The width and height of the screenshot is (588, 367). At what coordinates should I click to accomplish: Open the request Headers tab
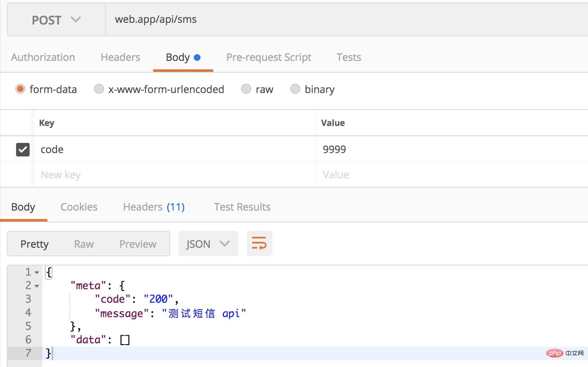120,57
